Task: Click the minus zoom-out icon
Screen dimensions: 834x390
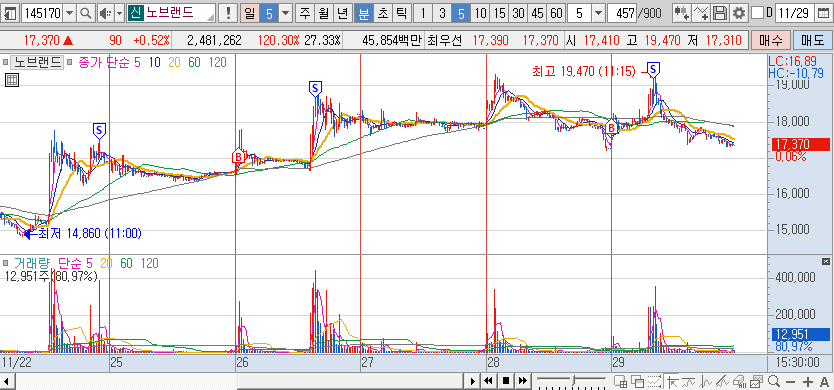Action: (790, 381)
